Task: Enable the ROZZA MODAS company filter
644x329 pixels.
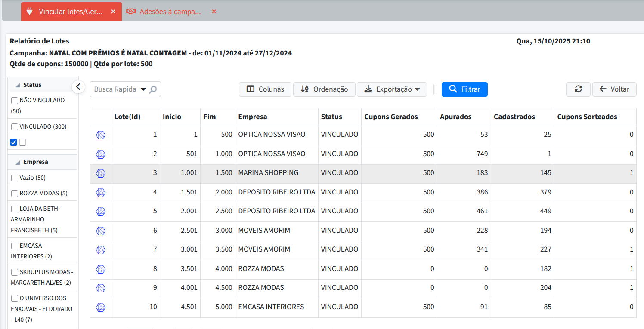Action: 15,194
